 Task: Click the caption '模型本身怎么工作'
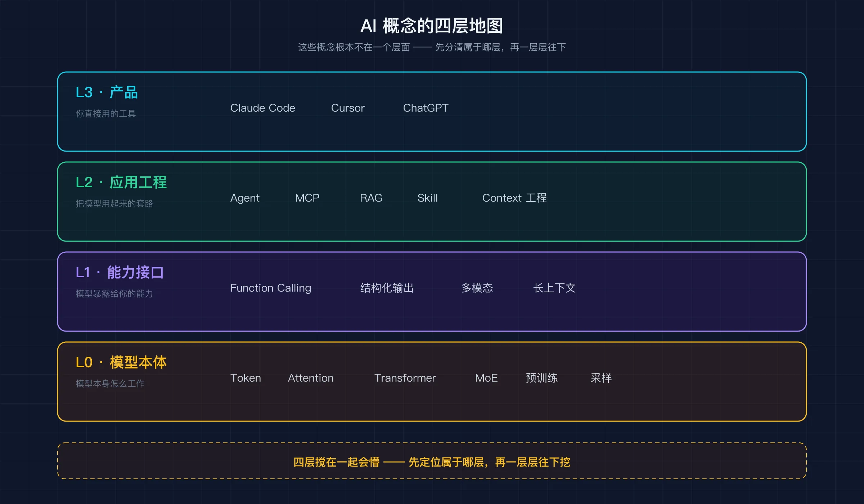point(110,384)
